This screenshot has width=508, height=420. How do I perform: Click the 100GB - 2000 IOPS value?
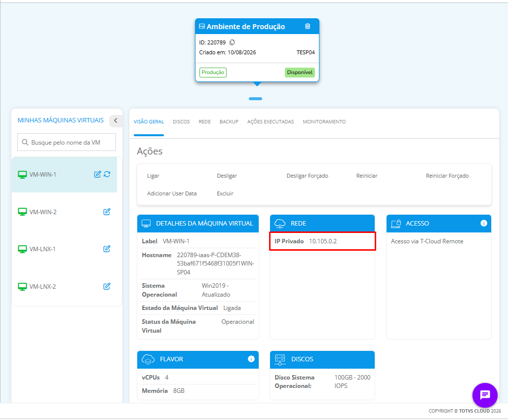[352, 382]
